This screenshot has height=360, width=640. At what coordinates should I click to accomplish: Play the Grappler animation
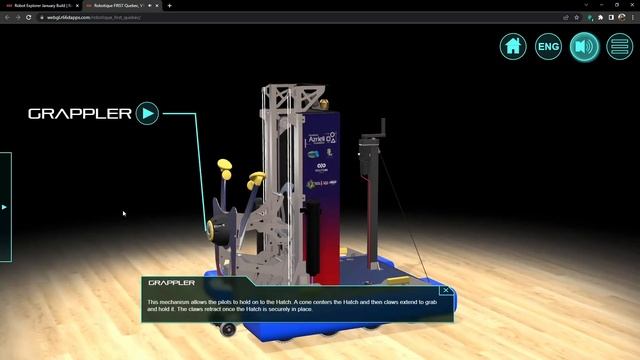coord(147,113)
